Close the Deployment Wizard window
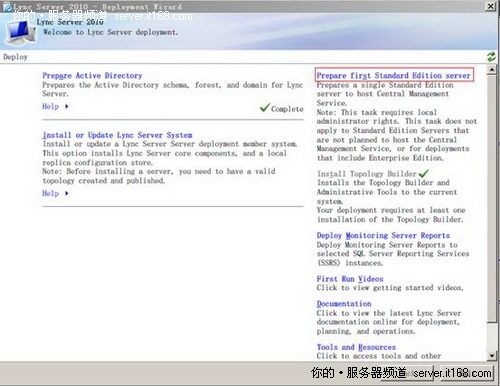500x386 pixels. [x=491, y=6]
